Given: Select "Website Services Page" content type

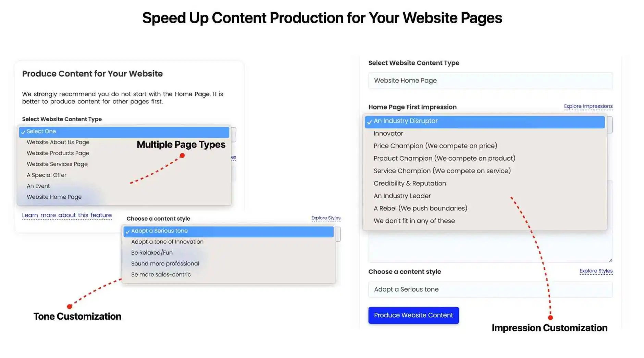Looking at the screenshot, I should [x=57, y=164].
